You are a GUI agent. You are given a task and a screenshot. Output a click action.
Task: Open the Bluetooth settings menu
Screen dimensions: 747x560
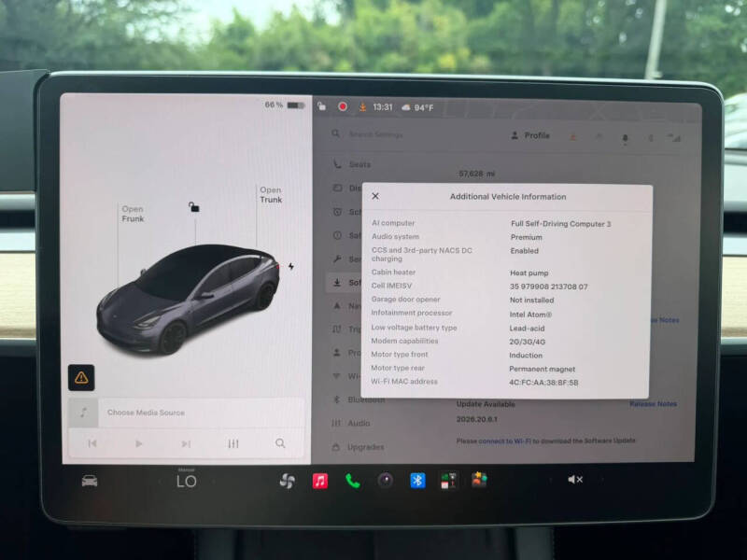359,399
